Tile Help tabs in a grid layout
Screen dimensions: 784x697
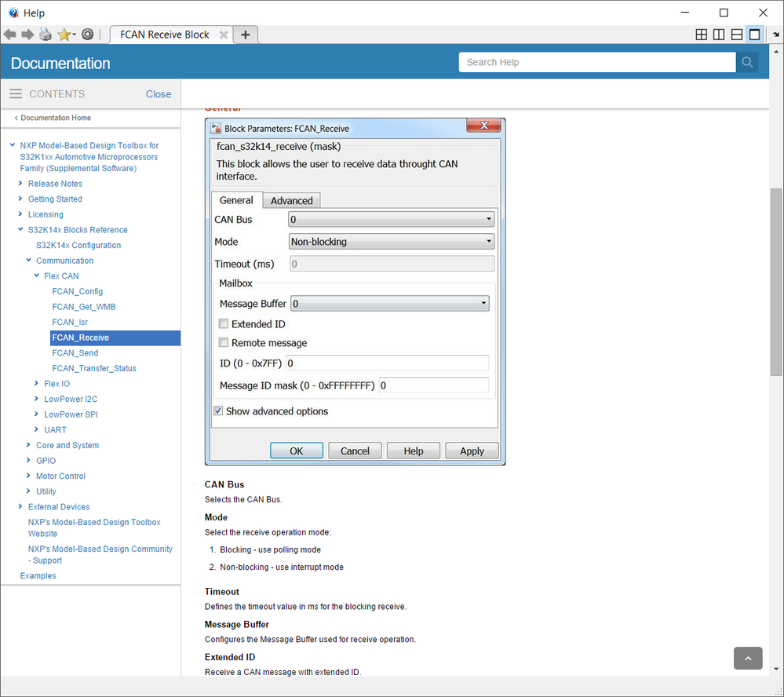click(701, 35)
